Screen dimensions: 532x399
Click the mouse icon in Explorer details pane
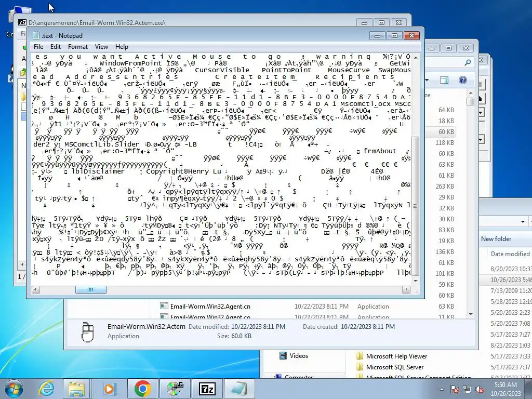coord(87,332)
